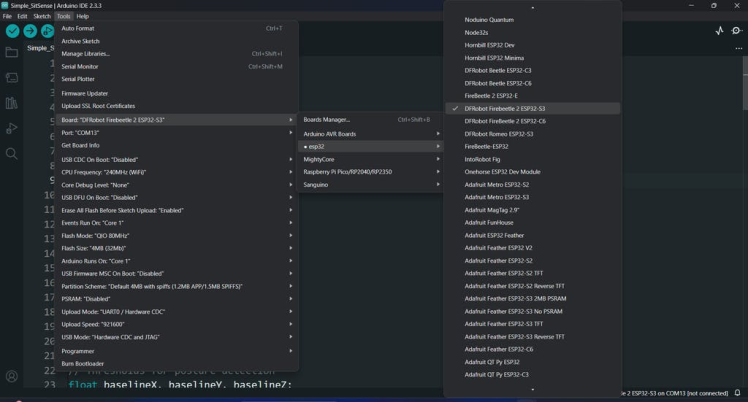Open Serial Monitor icon at top right

coord(737,31)
